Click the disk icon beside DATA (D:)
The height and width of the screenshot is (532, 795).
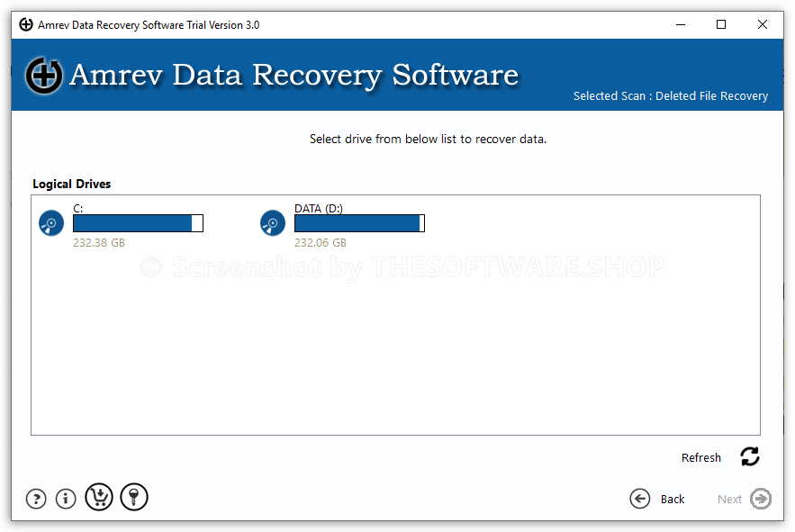point(273,222)
